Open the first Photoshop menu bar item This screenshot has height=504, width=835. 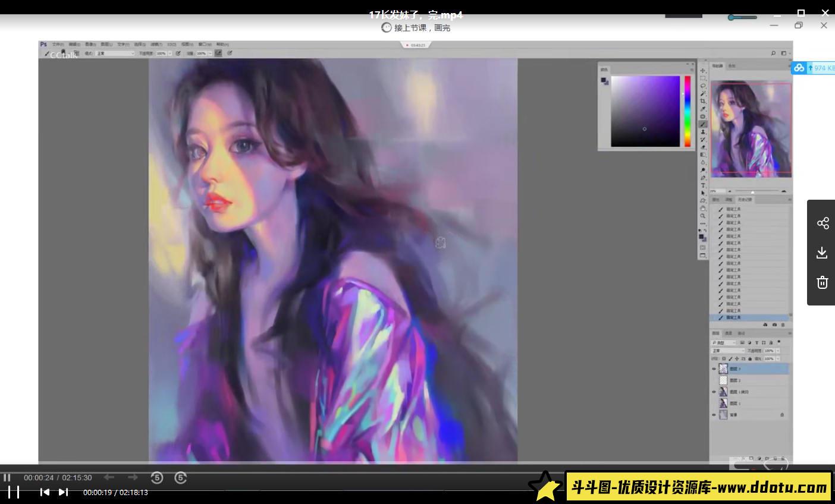[x=58, y=45]
